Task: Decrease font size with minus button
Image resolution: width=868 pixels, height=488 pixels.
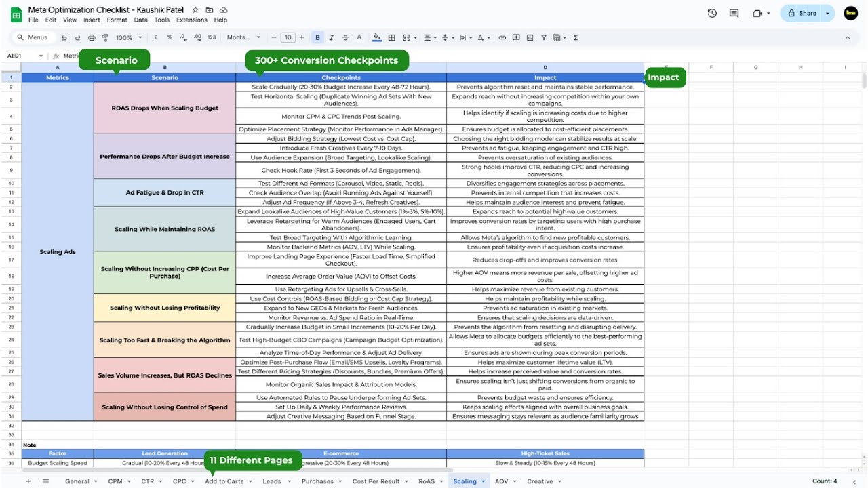Action: 274,38
